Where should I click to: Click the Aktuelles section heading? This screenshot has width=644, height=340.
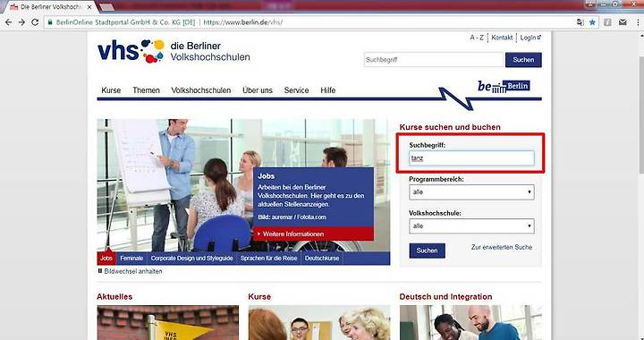point(114,296)
